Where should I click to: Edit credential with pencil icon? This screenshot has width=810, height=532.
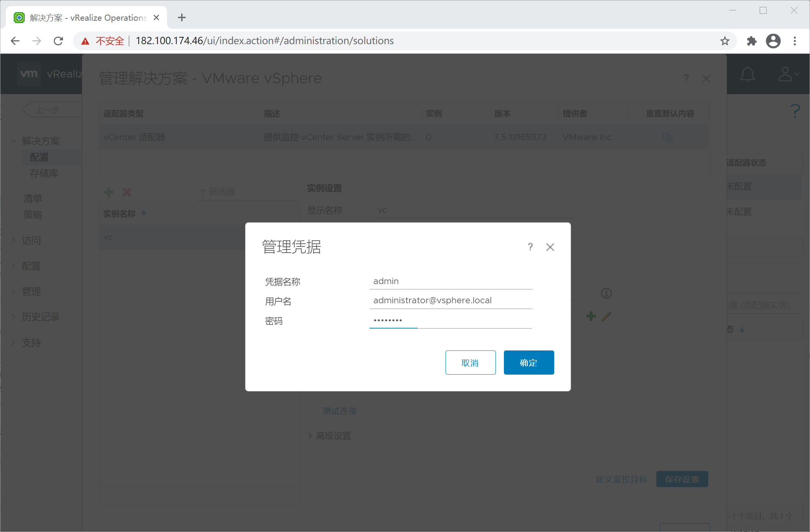click(606, 316)
